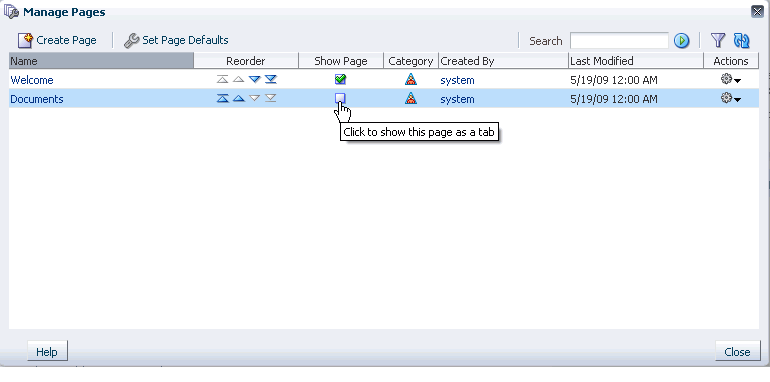Click the Actions column header
Screen dimensions: 770x382
[731, 61]
